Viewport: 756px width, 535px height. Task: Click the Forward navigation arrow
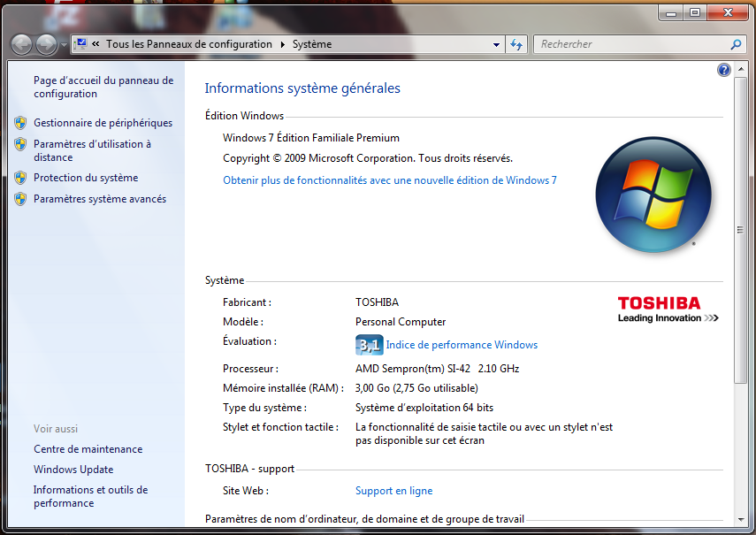click(x=47, y=44)
